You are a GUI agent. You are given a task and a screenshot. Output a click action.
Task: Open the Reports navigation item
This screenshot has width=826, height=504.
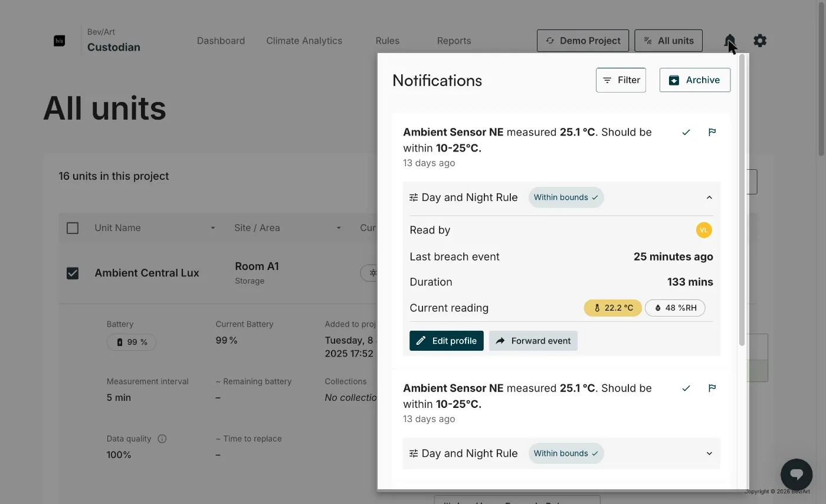click(x=454, y=41)
